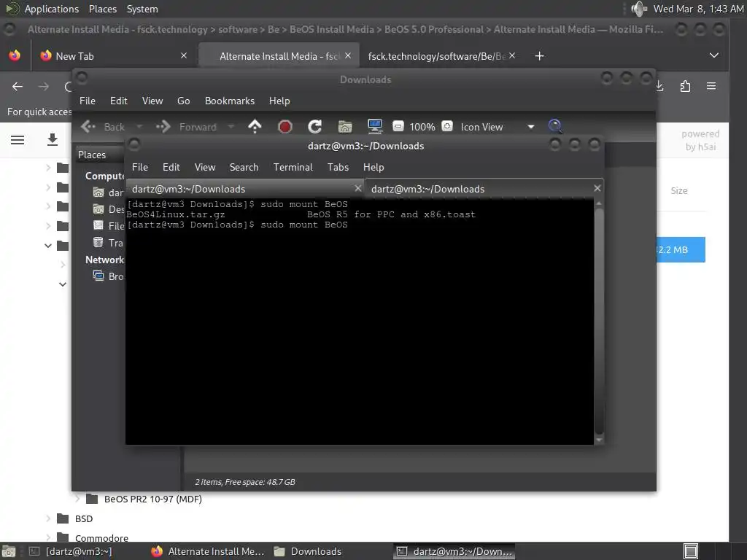This screenshot has width=747, height=560.
Task: Open the list all tabs chevron in Firefox
Action: (x=713, y=55)
